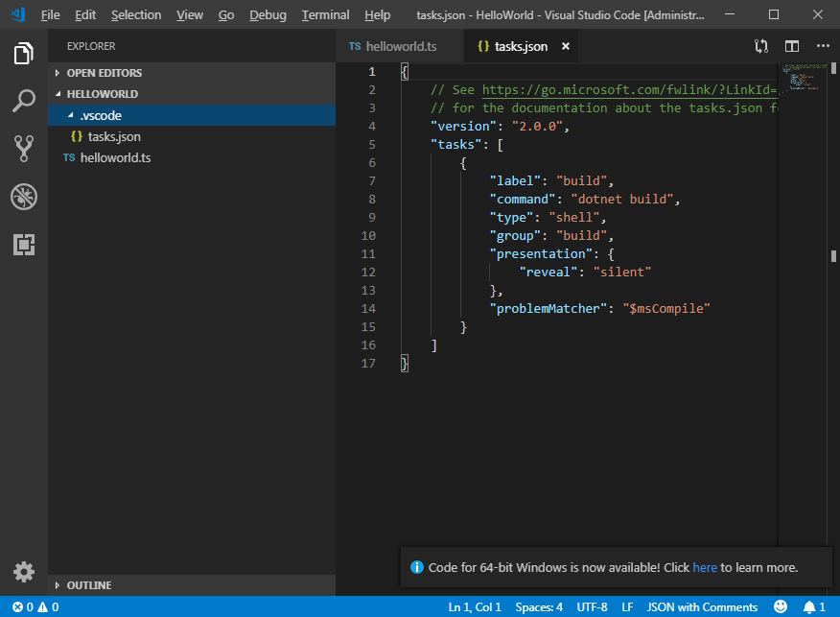Change the LF end of line sequence
The image size is (840, 617).
click(627, 606)
